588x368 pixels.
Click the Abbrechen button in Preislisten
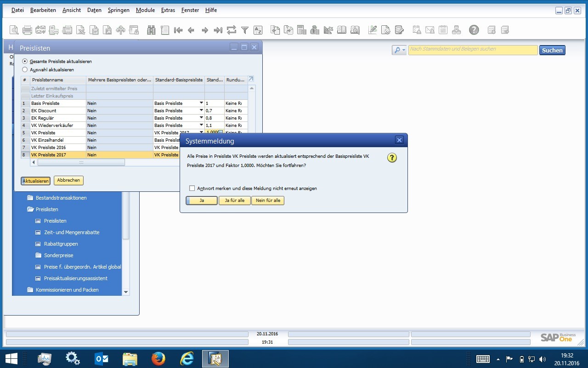pyautogui.click(x=68, y=180)
